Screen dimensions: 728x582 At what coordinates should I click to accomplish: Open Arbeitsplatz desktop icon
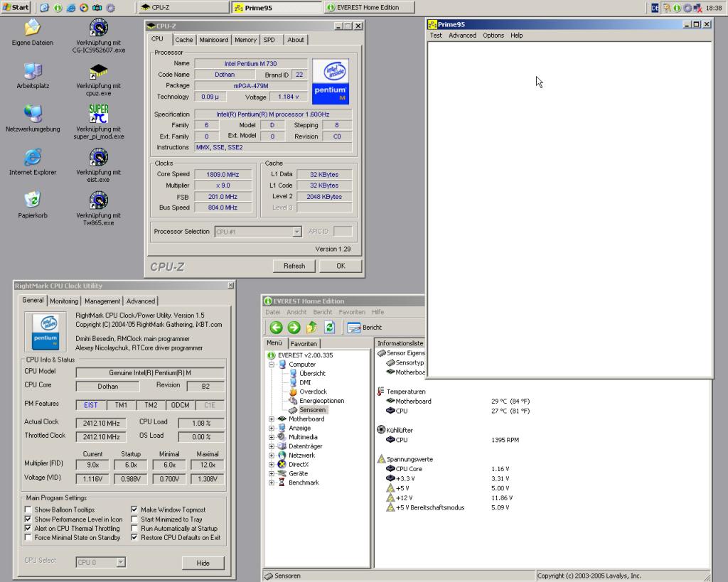tap(33, 72)
